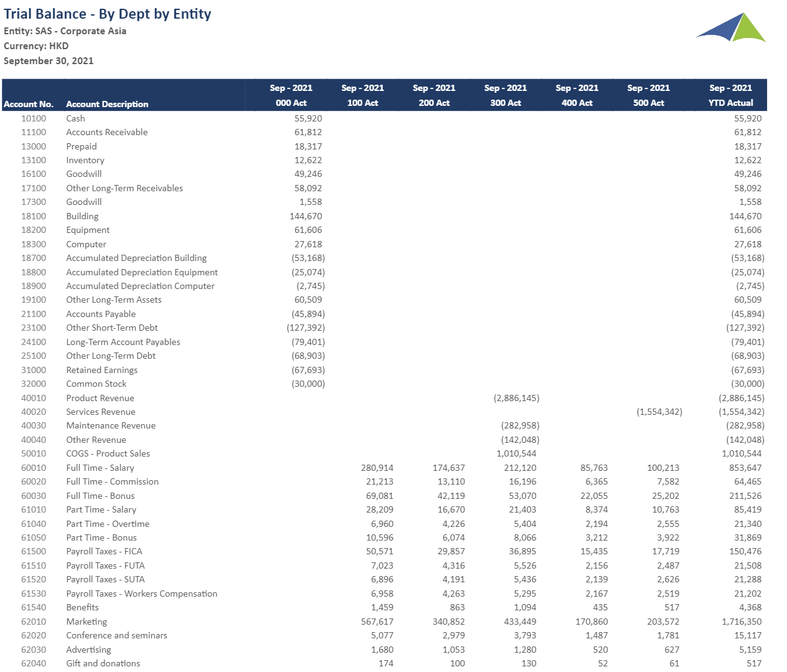Click the Accounts Receivable row label
Image resolution: width=787 pixels, height=672 pixels.
coord(107,132)
